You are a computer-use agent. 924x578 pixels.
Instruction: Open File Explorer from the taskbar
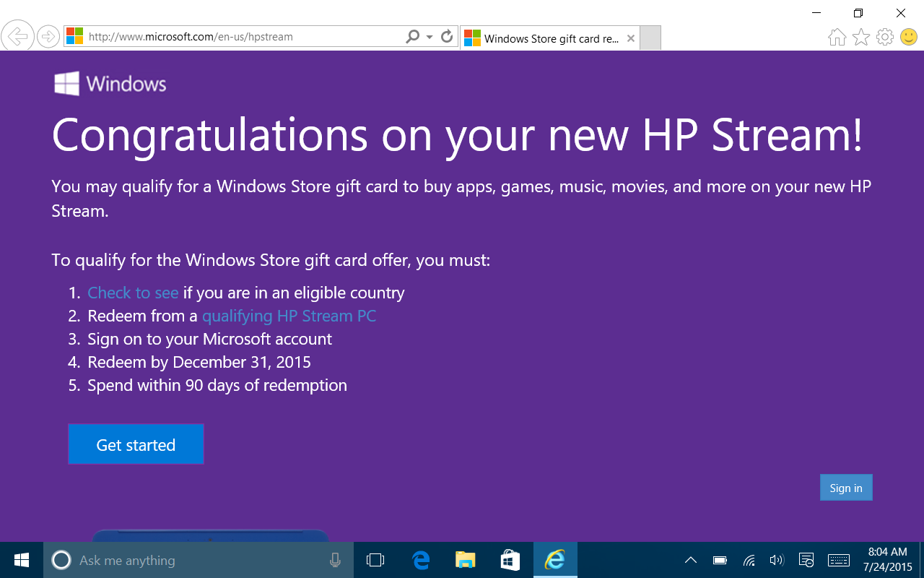[466, 560]
